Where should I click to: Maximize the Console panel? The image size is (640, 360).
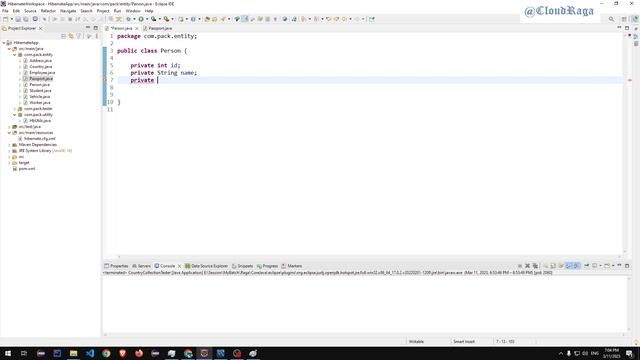point(627,266)
